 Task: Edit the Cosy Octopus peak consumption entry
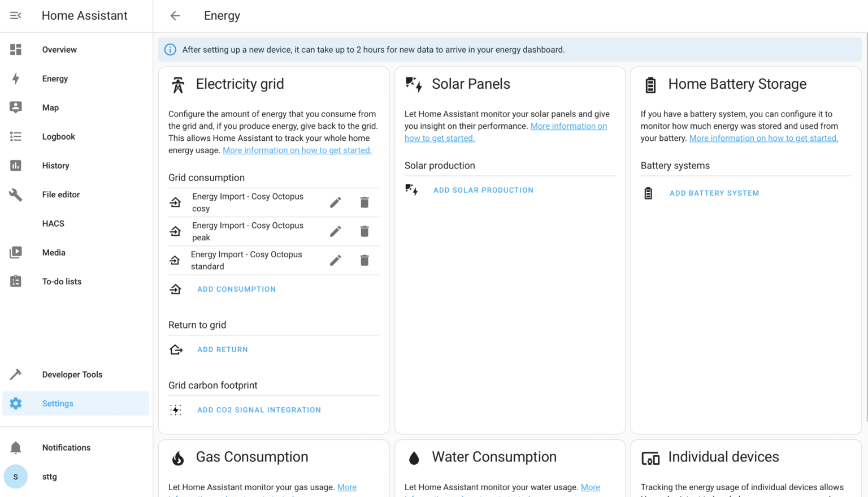(335, 231)
